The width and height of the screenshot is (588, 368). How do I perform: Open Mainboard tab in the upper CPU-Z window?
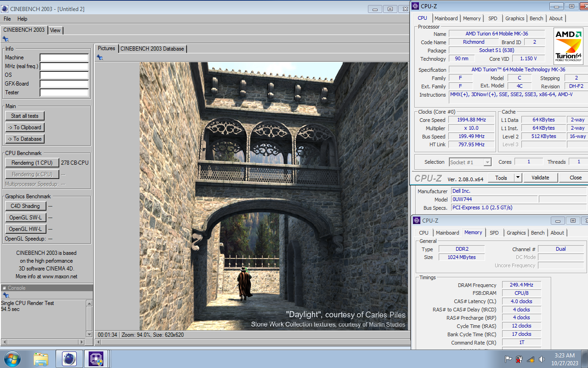446,18
